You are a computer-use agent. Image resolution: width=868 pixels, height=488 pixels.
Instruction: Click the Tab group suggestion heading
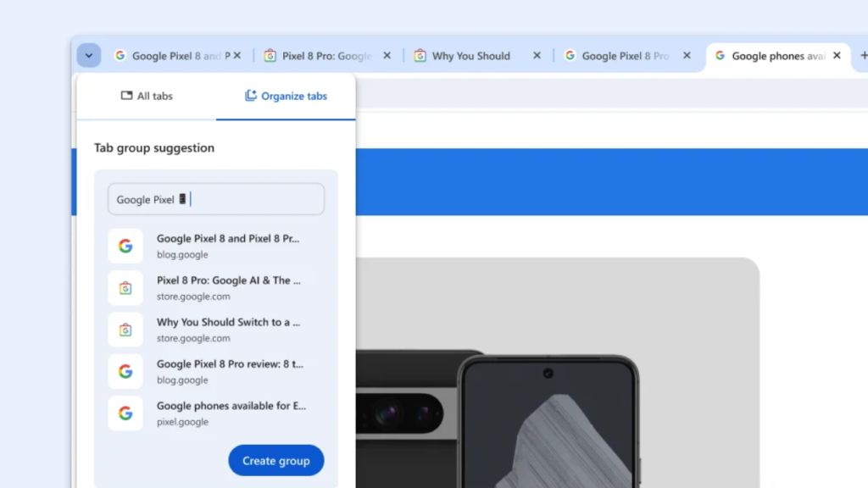click(154, 147)
